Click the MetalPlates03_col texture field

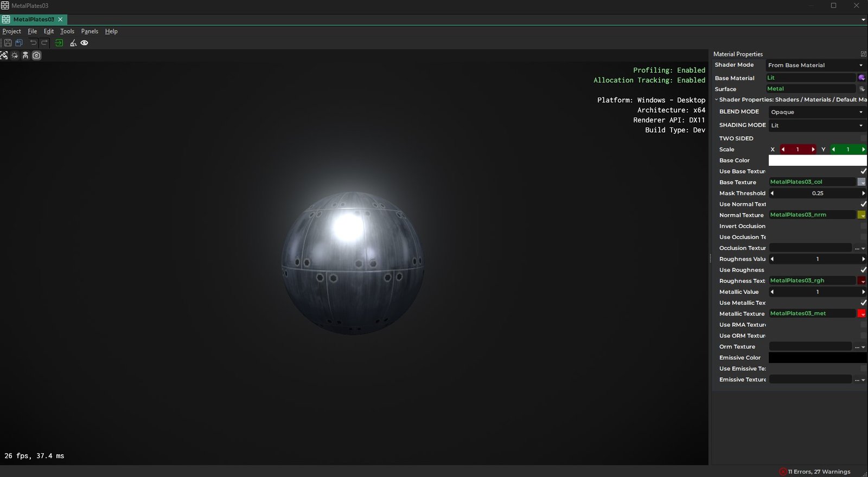(x=812, y=182)
